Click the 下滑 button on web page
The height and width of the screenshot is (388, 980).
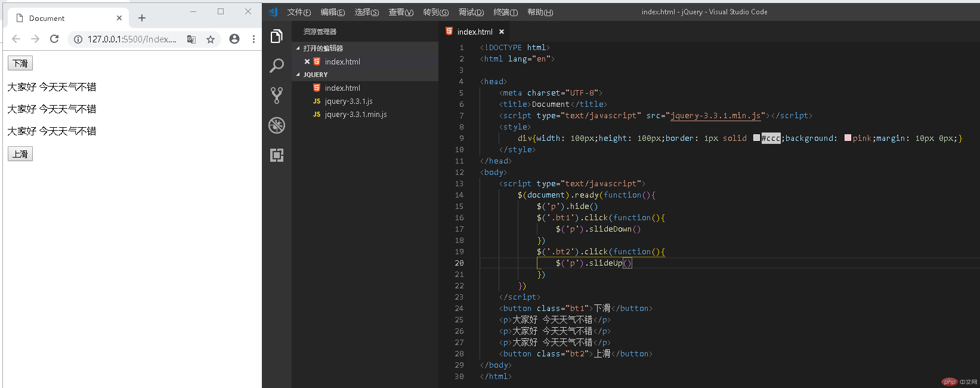pos(20,63)
